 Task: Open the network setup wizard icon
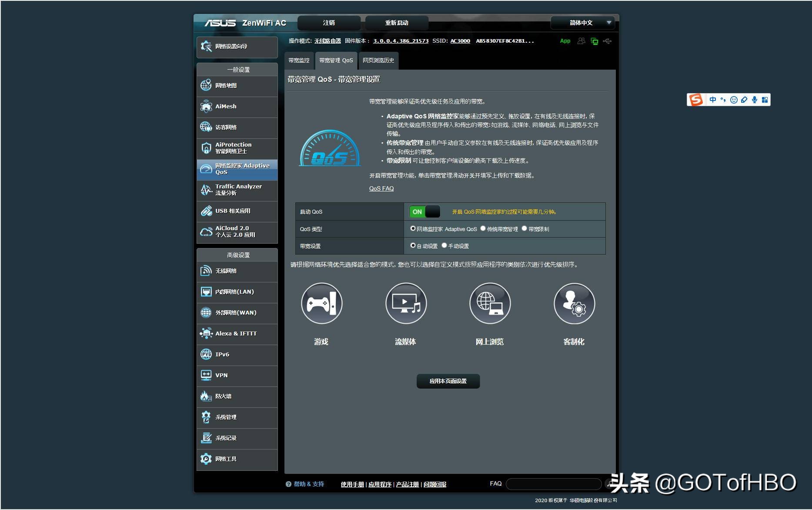point(206,47)
